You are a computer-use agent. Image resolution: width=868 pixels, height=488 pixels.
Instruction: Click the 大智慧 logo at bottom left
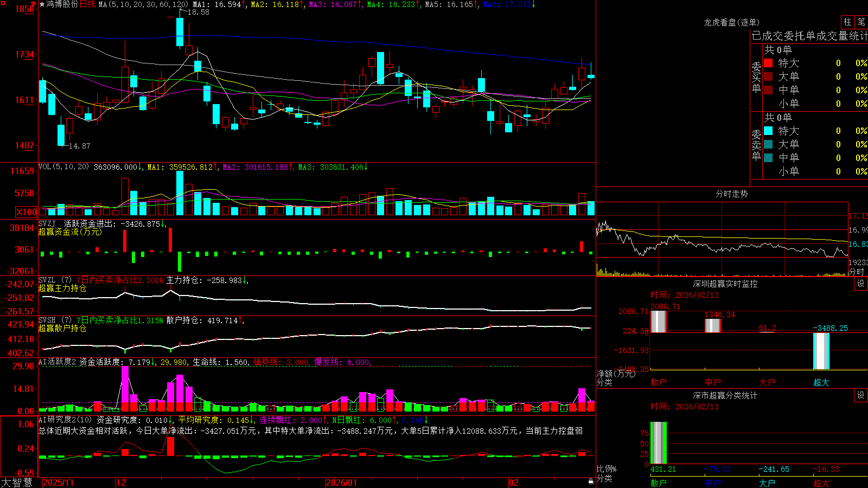17,483
